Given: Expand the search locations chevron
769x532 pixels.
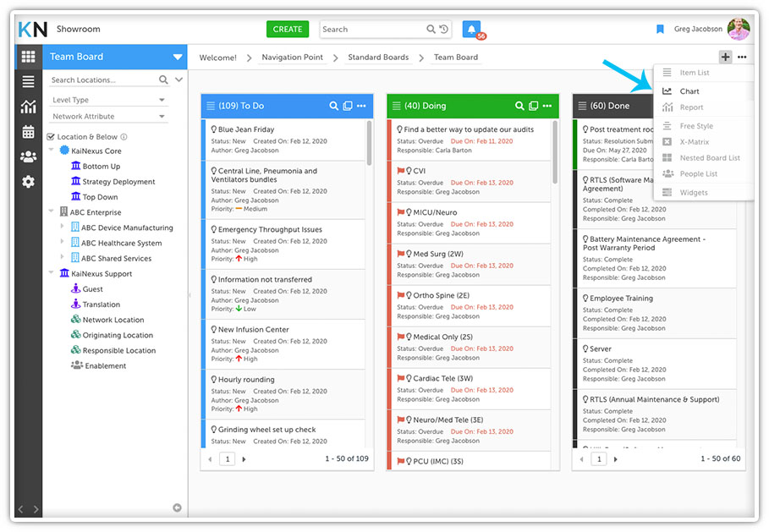Looking at the screenshot, I should click(x=179, y=80).
